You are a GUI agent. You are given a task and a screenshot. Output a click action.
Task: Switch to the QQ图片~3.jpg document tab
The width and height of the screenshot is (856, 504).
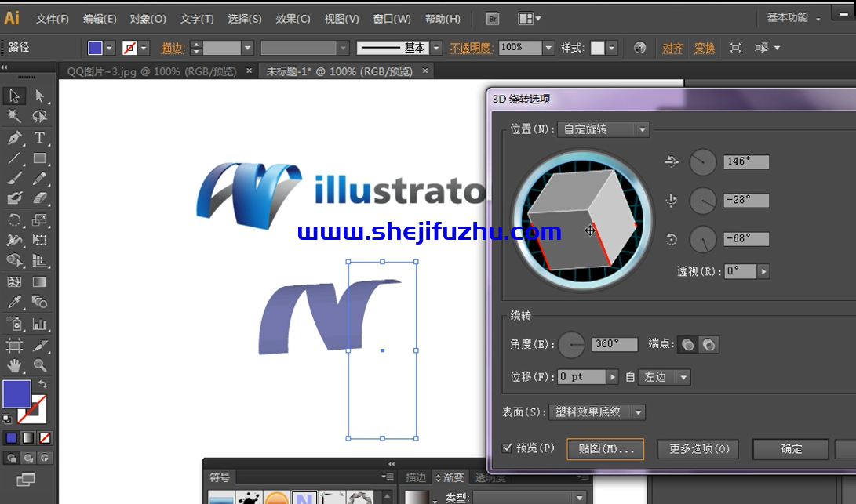151,71
